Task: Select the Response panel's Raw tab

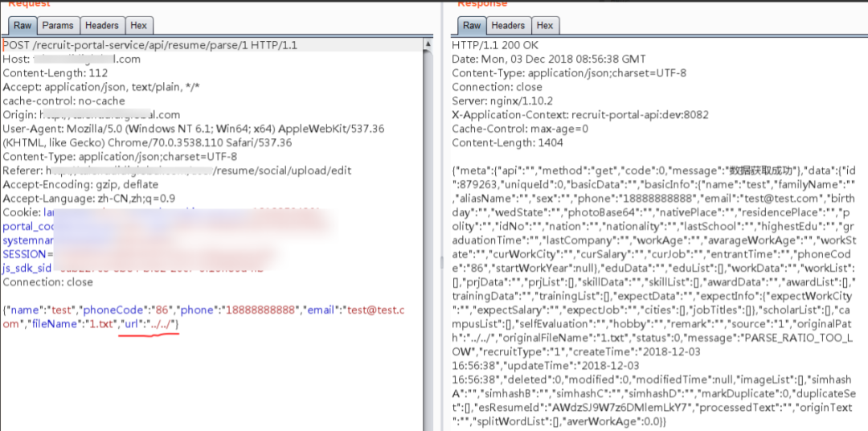Action: tap(472, 26)
